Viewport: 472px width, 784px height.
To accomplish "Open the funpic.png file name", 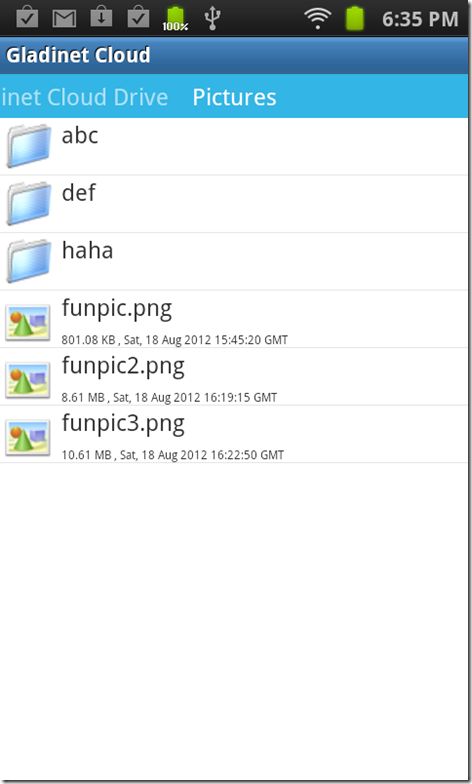I will coord(116,309).
